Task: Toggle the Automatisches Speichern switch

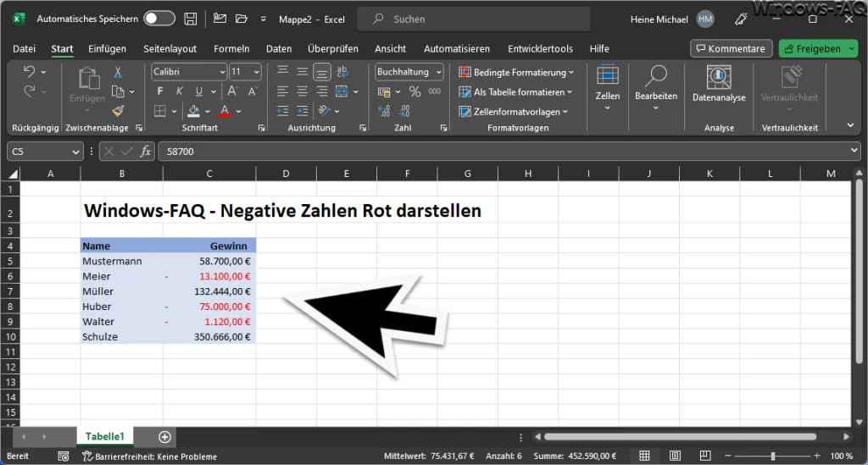Action: [x=159, y=19]
